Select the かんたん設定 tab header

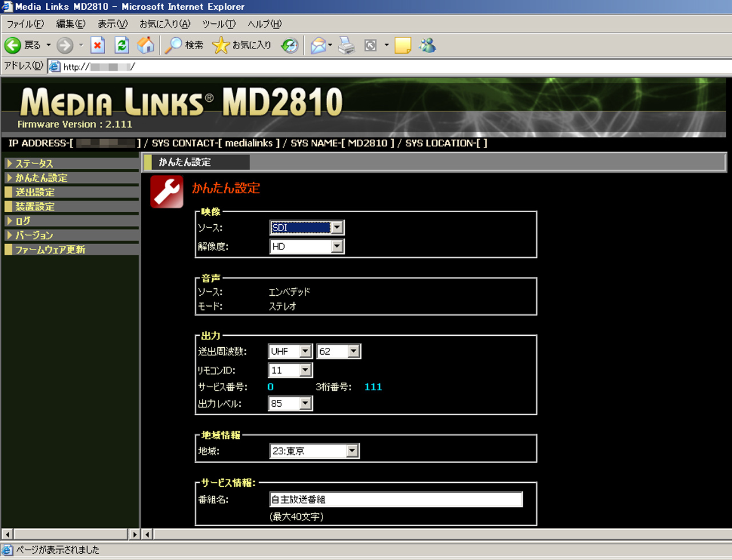coord(196,162)
